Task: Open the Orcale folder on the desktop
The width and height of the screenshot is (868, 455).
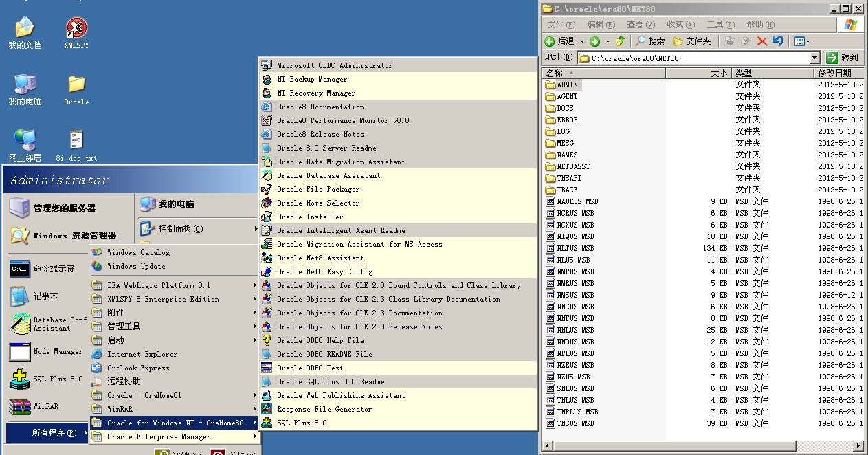Action: pos(76,89)
